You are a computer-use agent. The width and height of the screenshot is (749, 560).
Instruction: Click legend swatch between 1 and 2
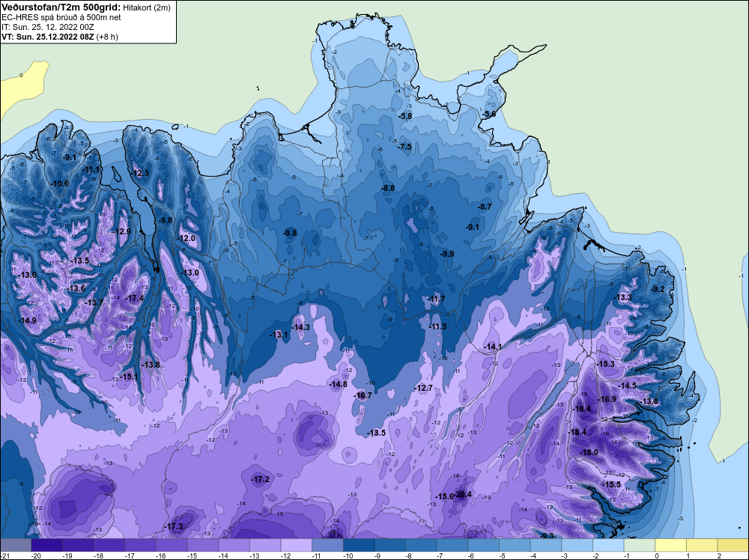point(703,545)
